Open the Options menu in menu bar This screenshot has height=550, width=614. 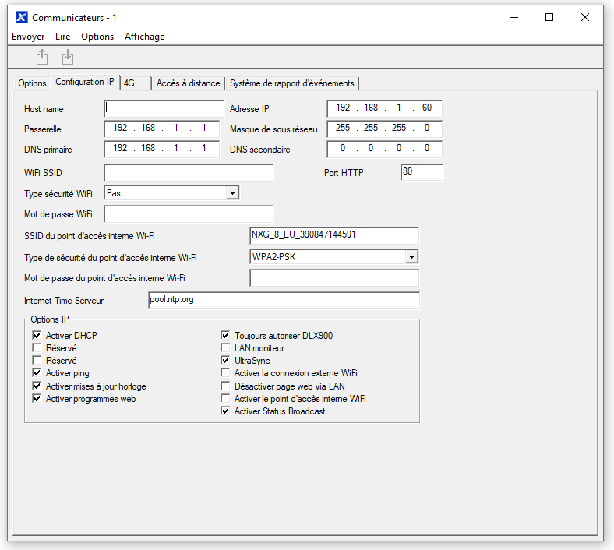98,37
